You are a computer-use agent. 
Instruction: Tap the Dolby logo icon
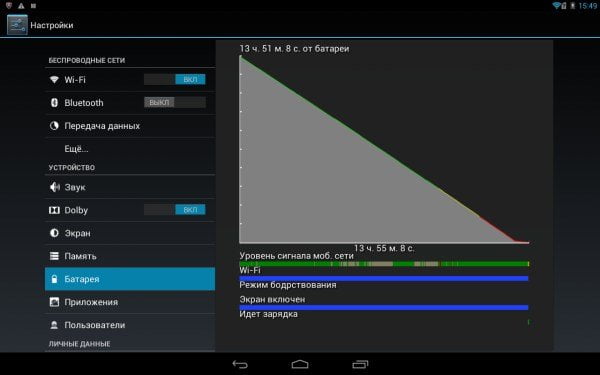54,210
